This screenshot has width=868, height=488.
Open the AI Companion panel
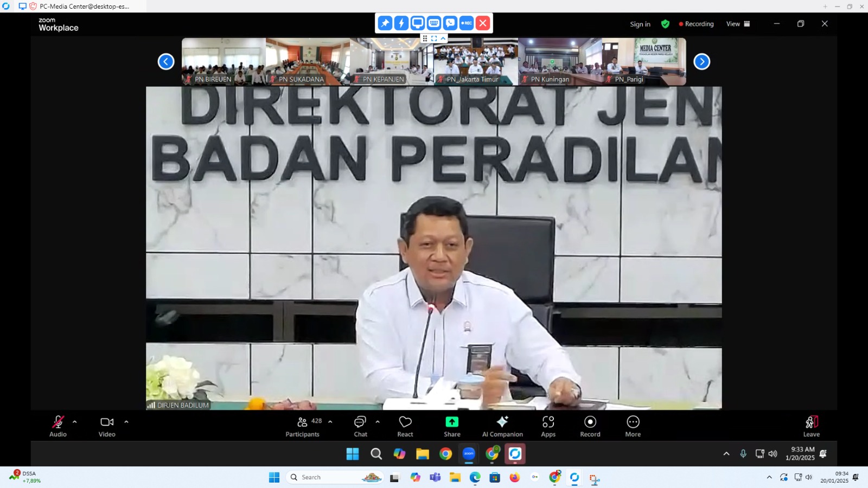[502, 426]
